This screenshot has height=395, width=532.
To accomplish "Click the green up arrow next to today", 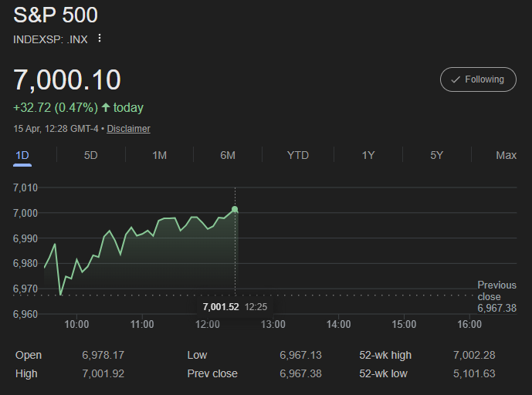I will click(106, 107).
